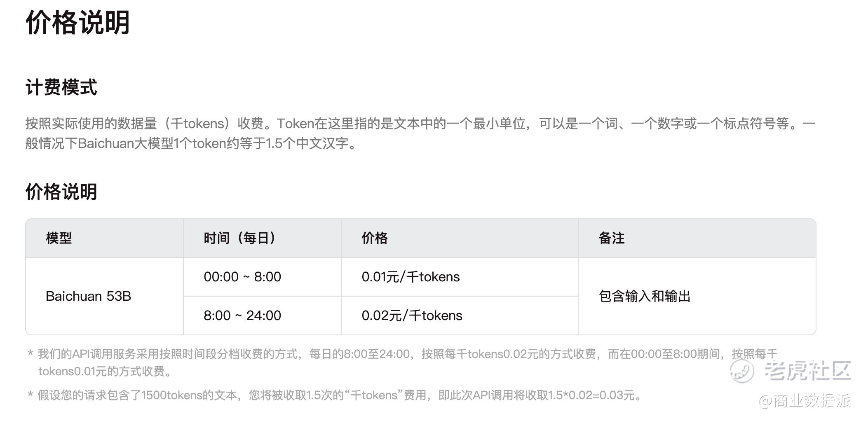The image size is (868, 421).
Task: Click the 时间（每日） column header
Action: click(x=239, y=238)
